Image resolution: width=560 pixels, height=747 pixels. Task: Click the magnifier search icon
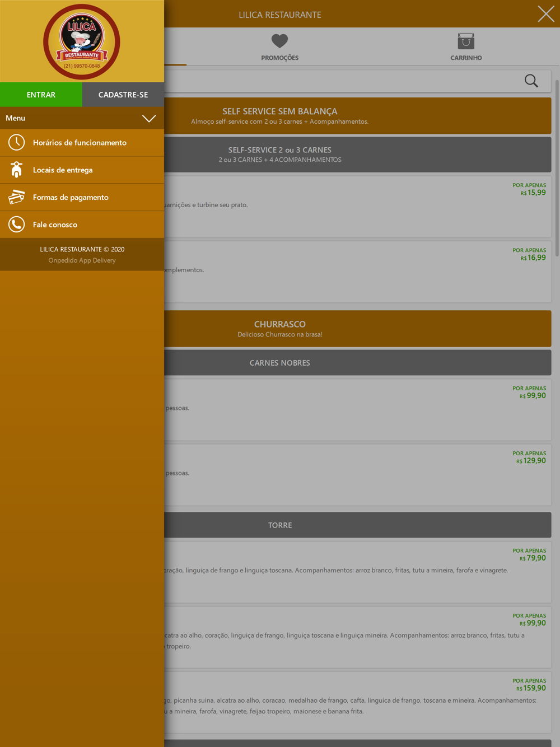531,81
